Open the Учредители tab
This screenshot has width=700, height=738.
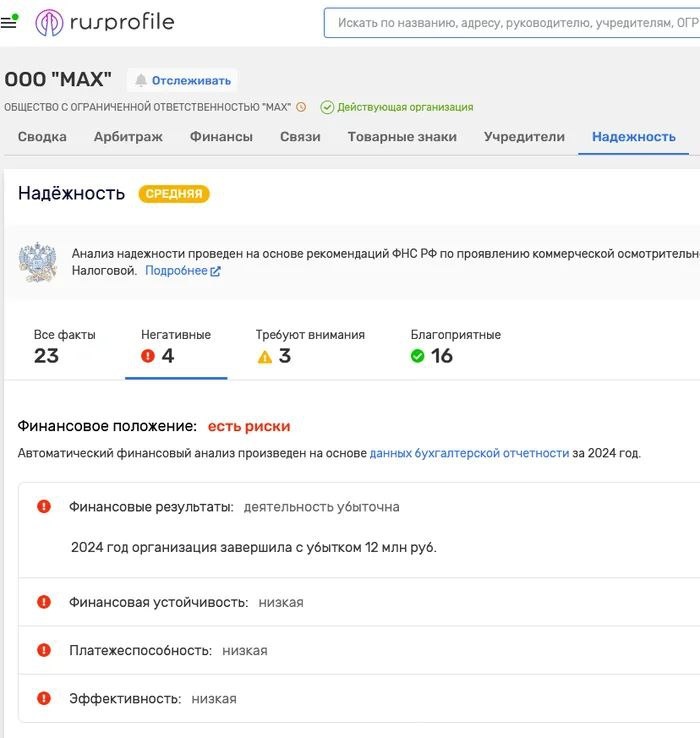tap(524, 136)
